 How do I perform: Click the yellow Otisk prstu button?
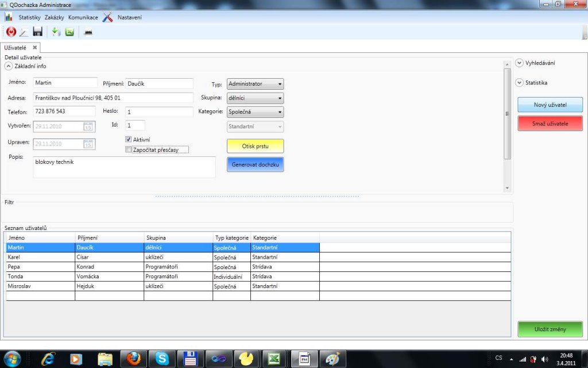[255, 146]
